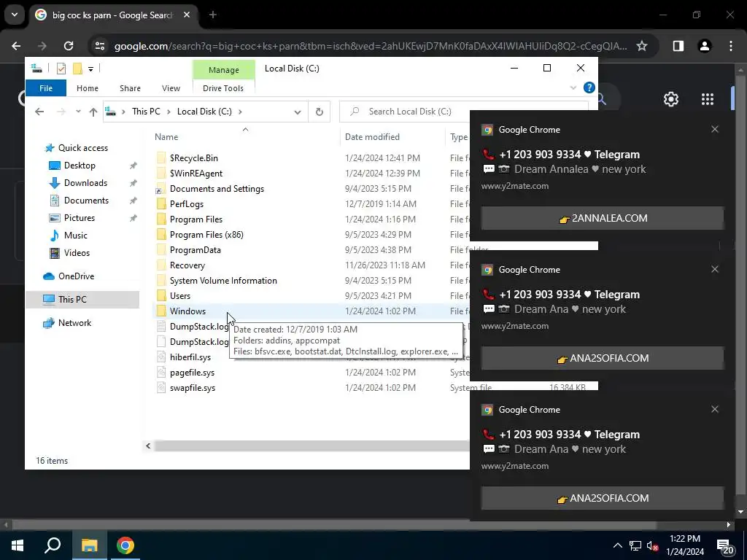Select OneDrive in navigation pane
Image resolution: width=747 pixels, height=560 pixels.
[x=76, y=276]
